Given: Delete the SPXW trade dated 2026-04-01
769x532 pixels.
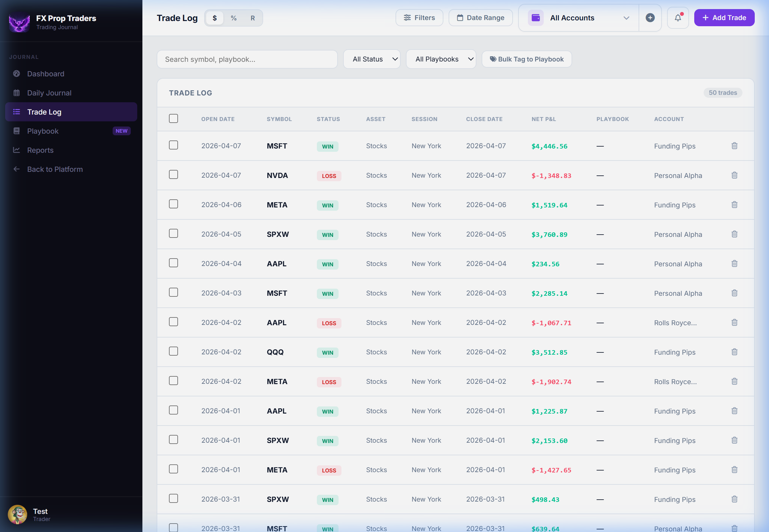Looking at the screenshot, I should 734,440.
